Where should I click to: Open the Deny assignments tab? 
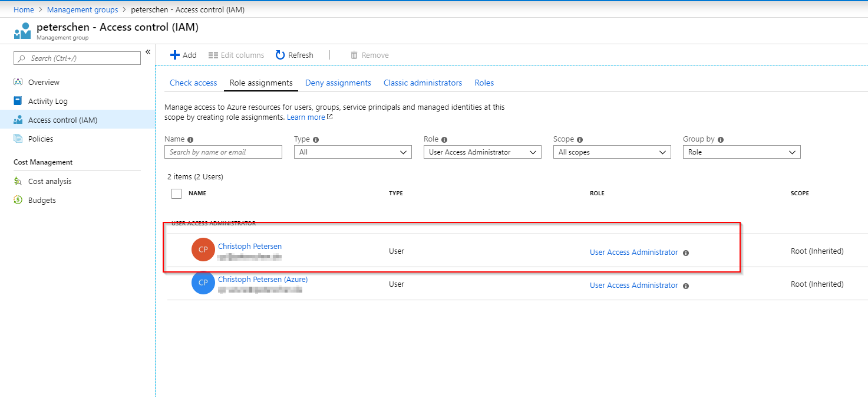[338, 83]
